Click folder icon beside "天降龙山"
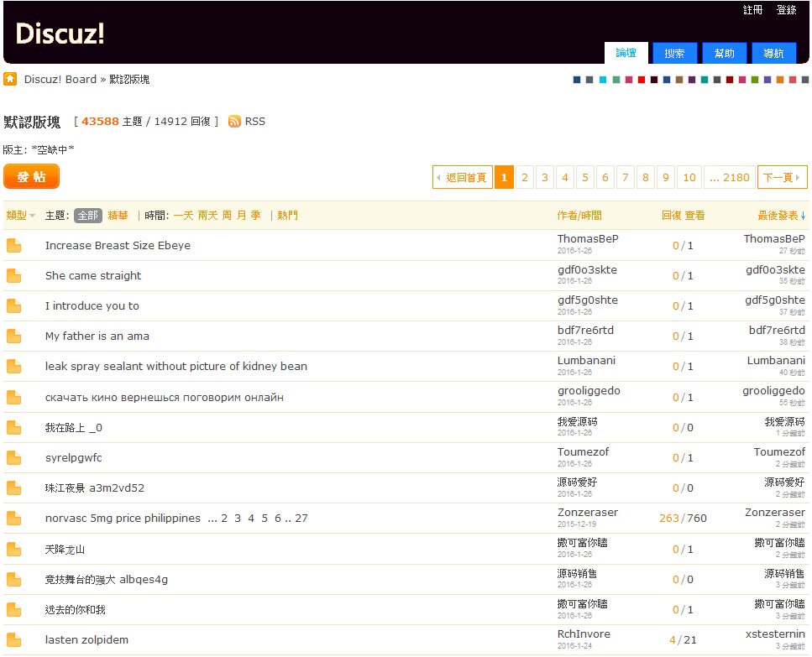812x657 pixels. pos(14,549)
